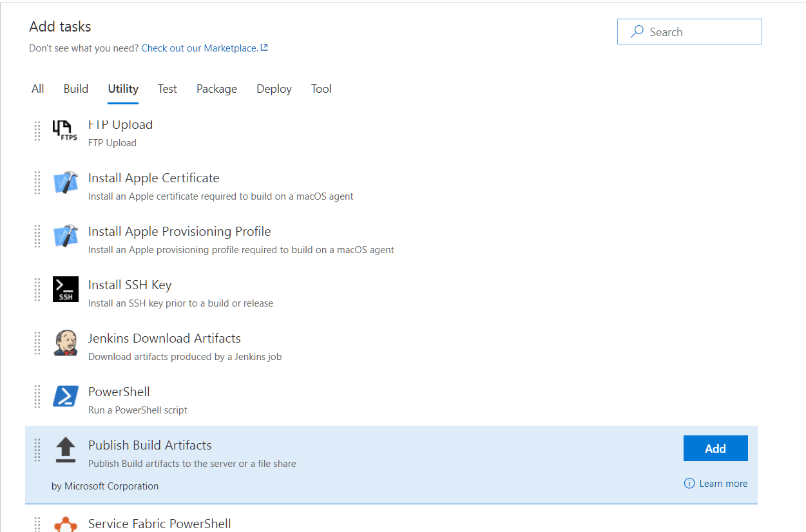Image resolution: width=806 pixels, height=532 pixels.
Task: Select the blue PowerShell icon
Action: pyautogui.click(x=65, y=396)
